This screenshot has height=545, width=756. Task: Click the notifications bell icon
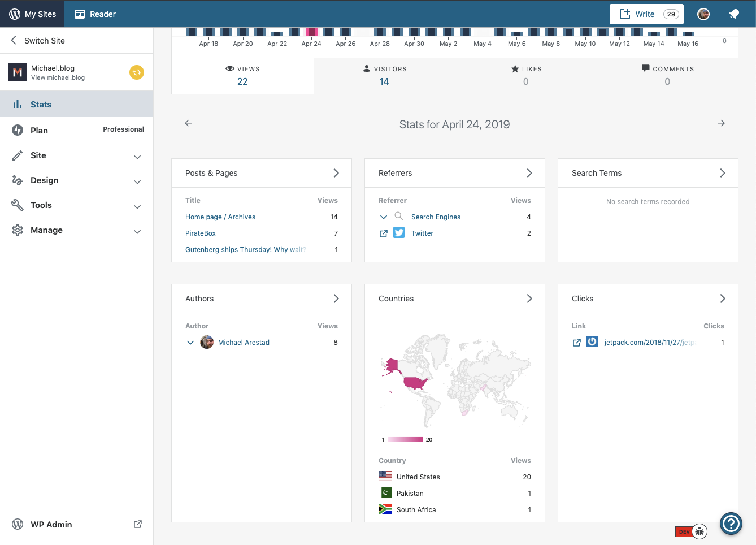tap(734, 14)
